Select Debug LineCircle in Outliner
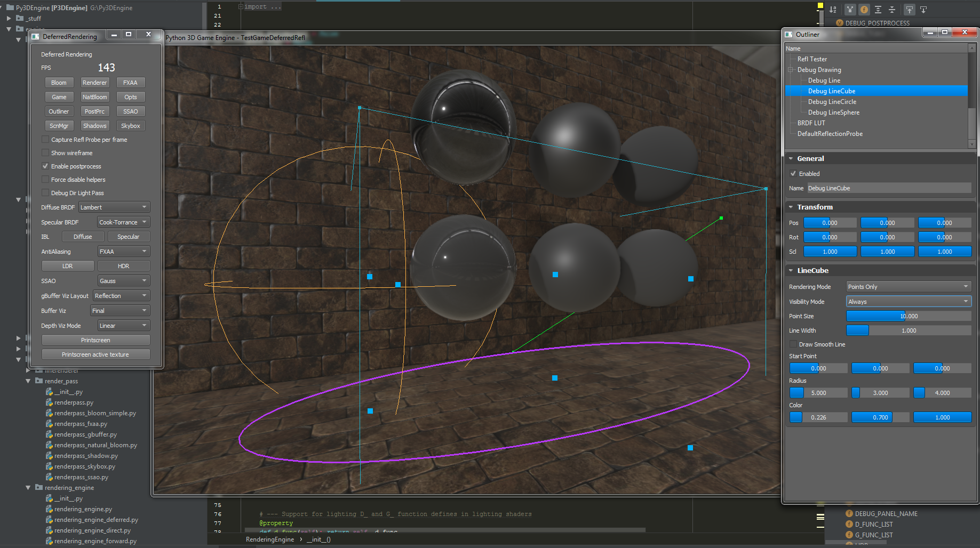Image resolution: width=980 pixels, height=548 pixels. [x=832, y=101]
